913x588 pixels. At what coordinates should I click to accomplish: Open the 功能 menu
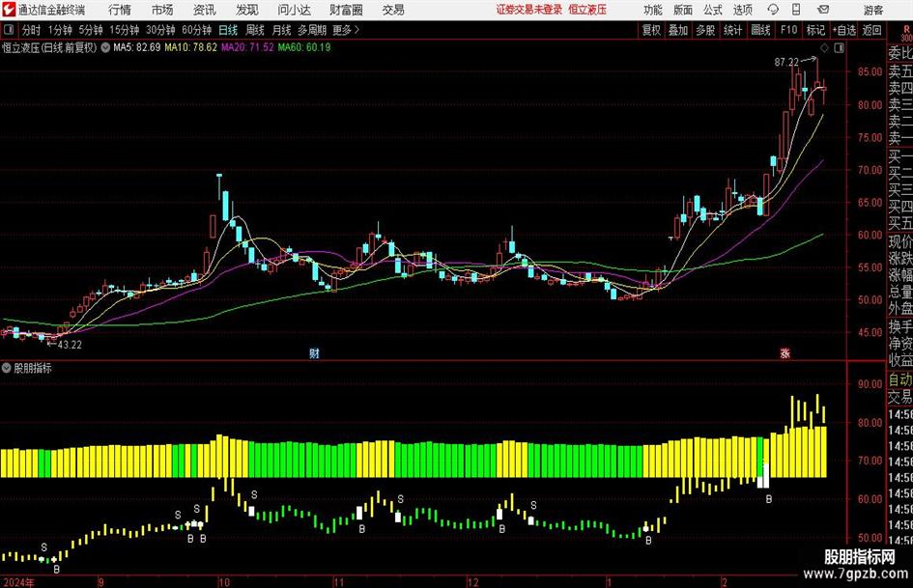pos(652,10)
